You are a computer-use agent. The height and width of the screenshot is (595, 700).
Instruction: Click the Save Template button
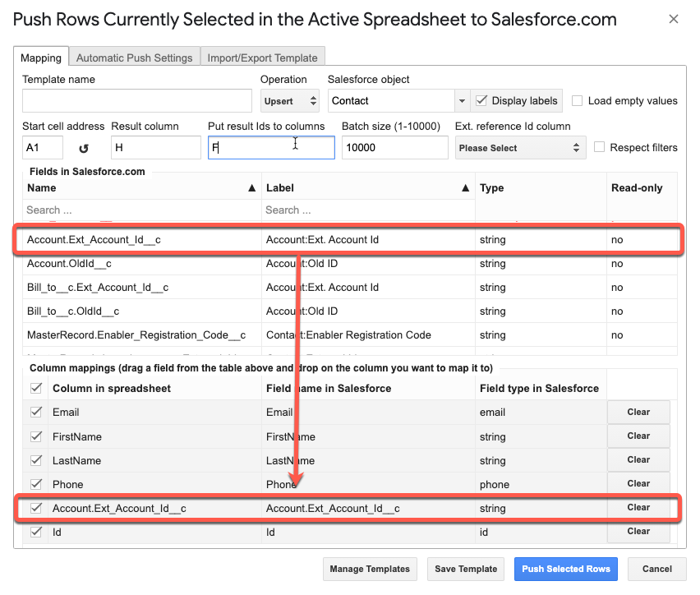(466, 569)
